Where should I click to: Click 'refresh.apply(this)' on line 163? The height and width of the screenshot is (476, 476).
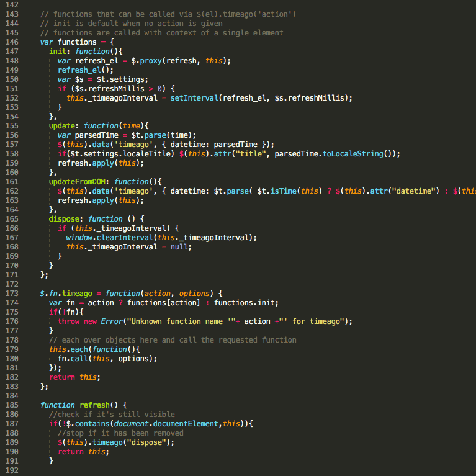point(99,200)
